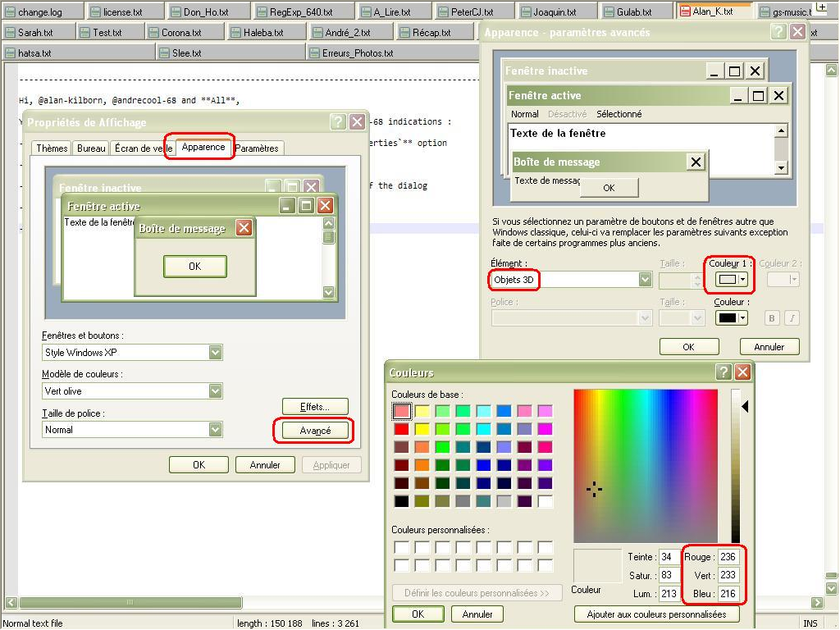Click 'Normal text file' in status bar
Screen dimensions: 840x630
[x=33, y=623]
